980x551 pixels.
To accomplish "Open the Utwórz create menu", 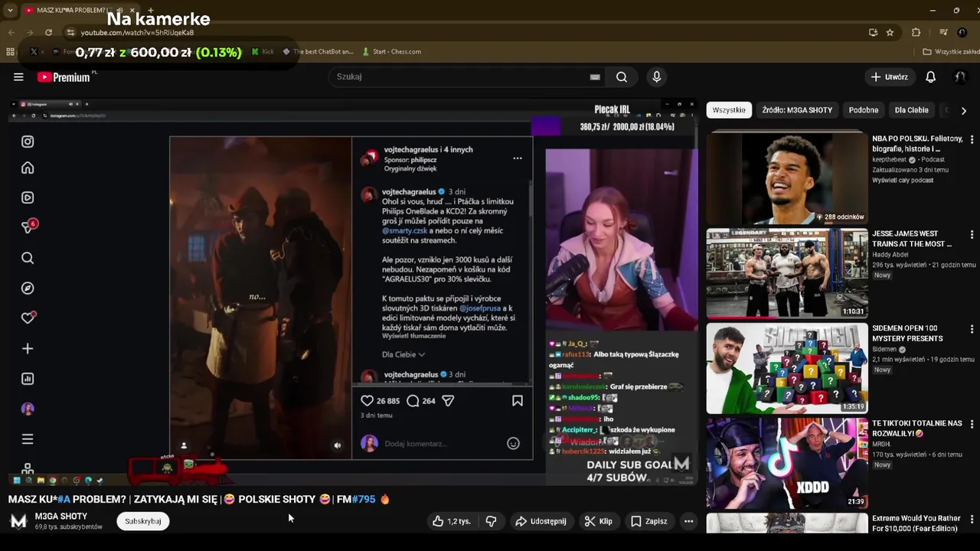I will [889, 77].
